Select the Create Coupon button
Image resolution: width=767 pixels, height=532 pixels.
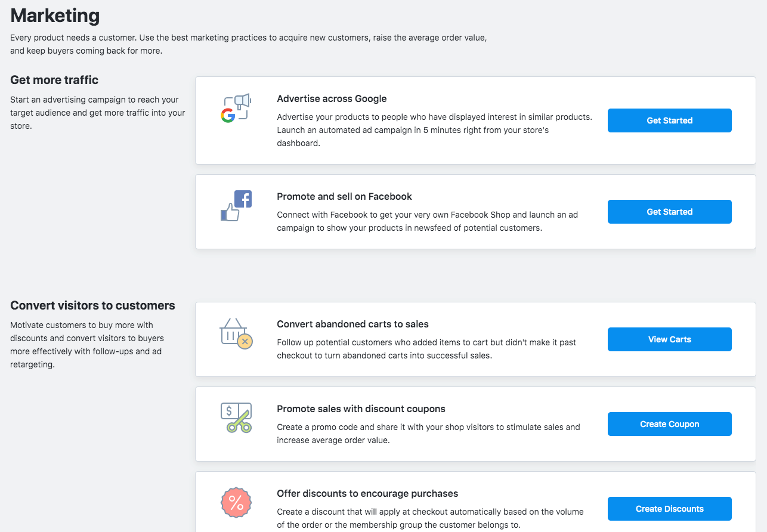pyautogui.click(x=669, y=424)
